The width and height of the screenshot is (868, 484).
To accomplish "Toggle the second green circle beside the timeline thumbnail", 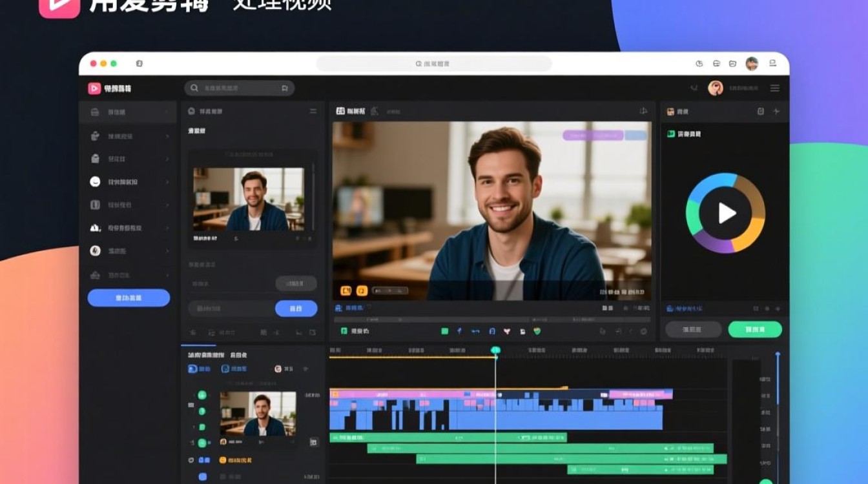I will click(202, 411).
